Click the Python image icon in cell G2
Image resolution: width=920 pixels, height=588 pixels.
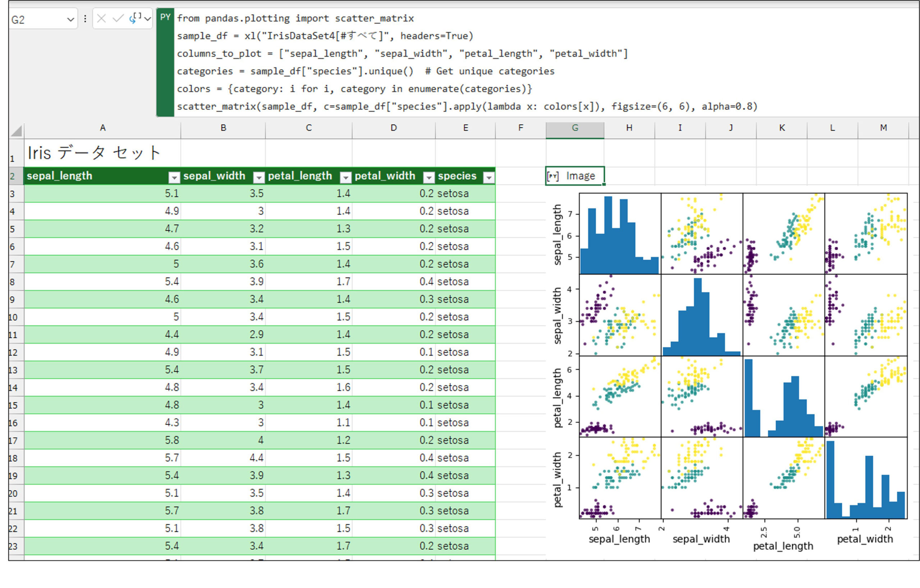(x=552, y=176)
